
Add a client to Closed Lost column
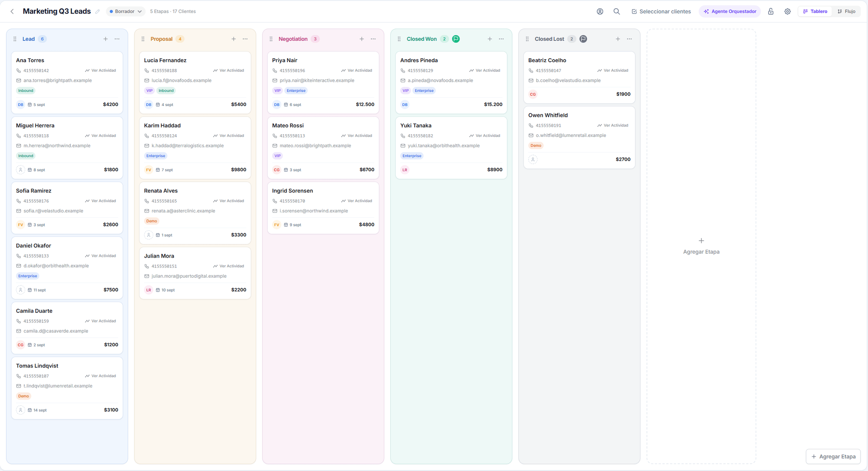618,39
